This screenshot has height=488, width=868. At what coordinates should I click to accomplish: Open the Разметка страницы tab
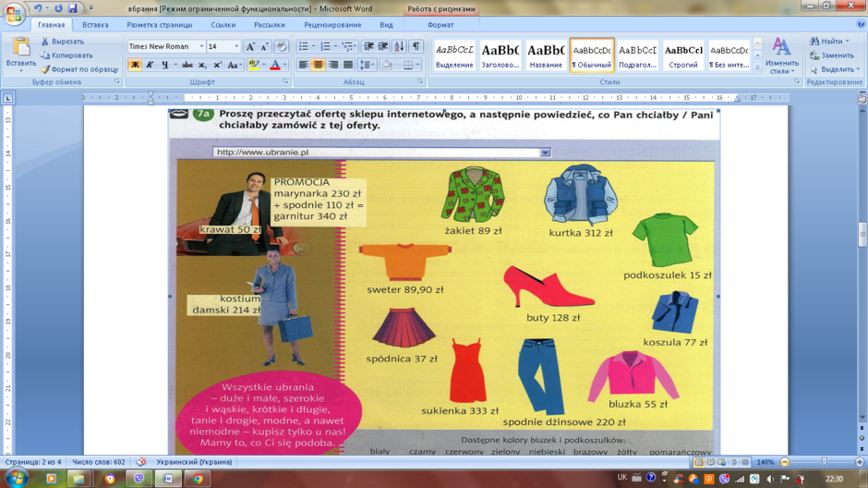(160, 25)
